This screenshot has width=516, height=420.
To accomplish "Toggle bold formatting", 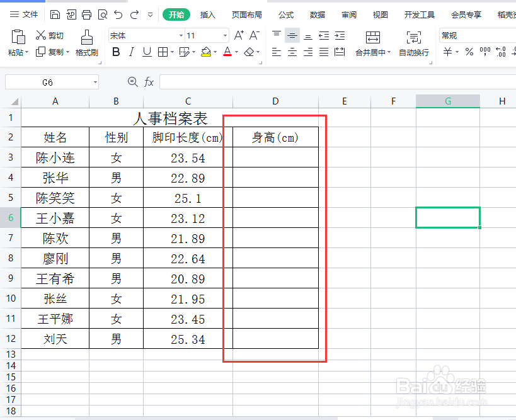I will point(116,52).
